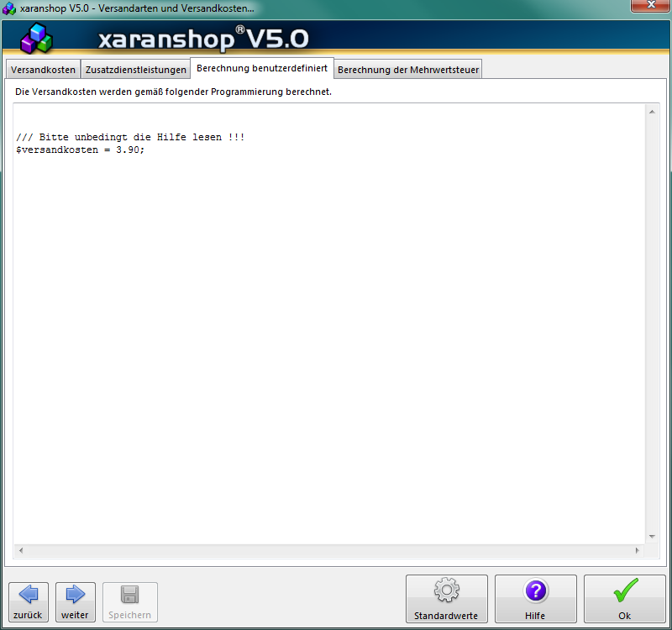Open the Berechnung der Mehrwertsteuer tab
672x630 pixels.
click(408, 70)
